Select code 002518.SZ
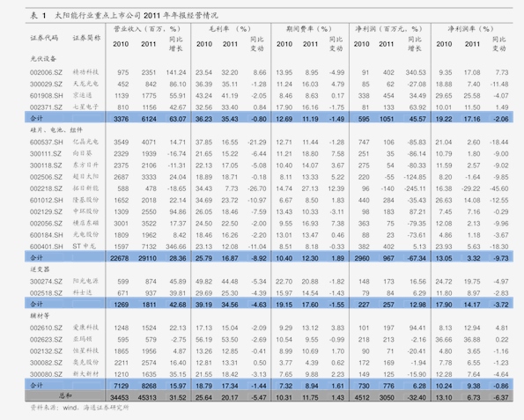 46,293
